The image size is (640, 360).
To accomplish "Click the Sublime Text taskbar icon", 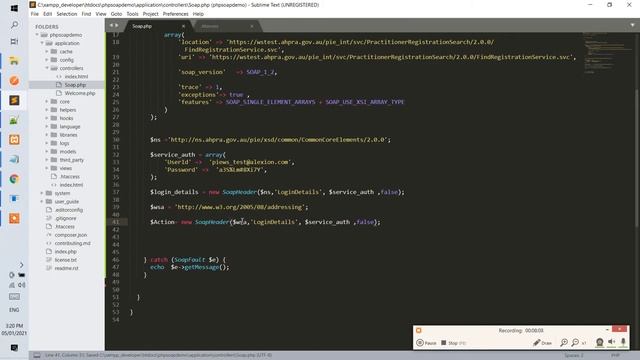I will (14, 100).
